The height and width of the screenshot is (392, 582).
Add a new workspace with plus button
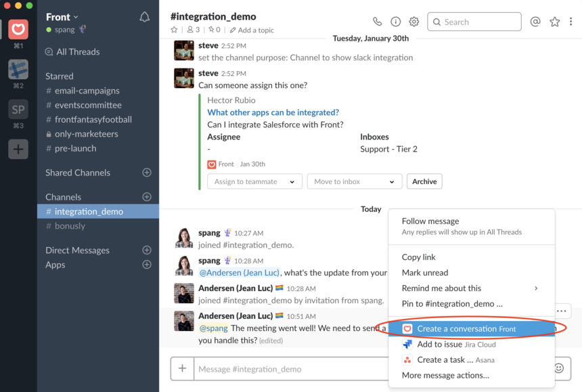point(18,149)
